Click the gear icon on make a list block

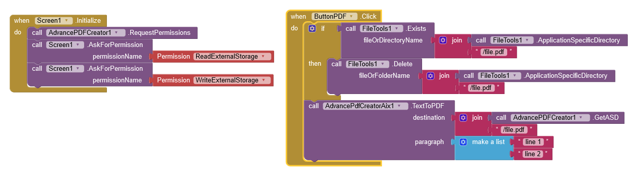(x=463, y=142)
